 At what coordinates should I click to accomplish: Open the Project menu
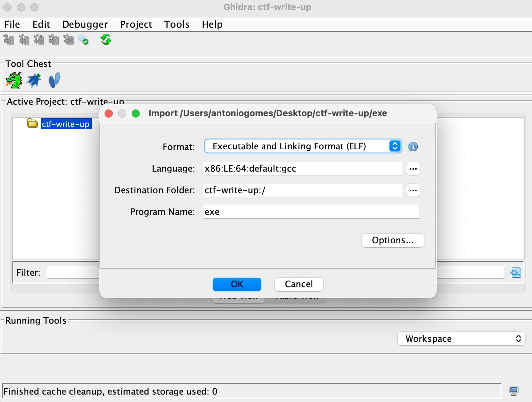tap(136, 24)
